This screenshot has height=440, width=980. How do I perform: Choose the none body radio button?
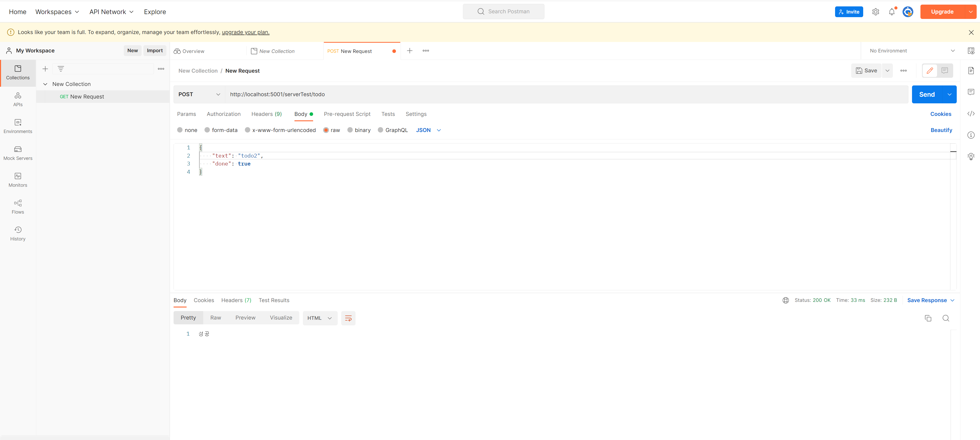[x=180, y=130]
